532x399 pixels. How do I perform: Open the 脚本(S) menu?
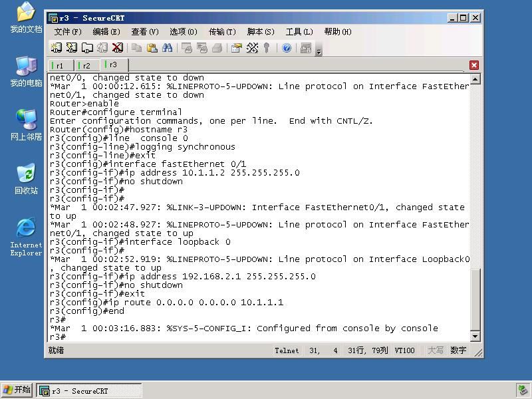[x=261, y=32]
